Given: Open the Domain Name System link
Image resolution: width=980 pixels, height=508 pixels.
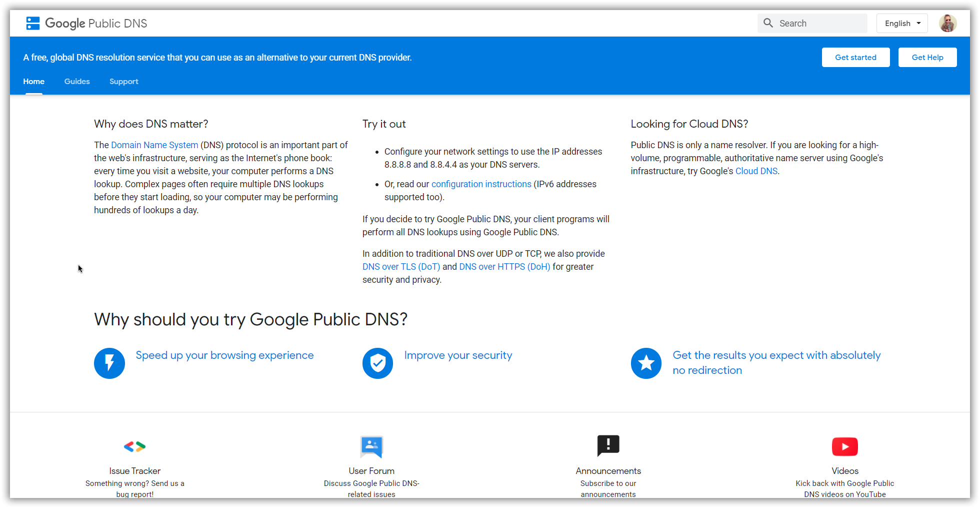Looking at the screenshot, I should tap(154, 145).
